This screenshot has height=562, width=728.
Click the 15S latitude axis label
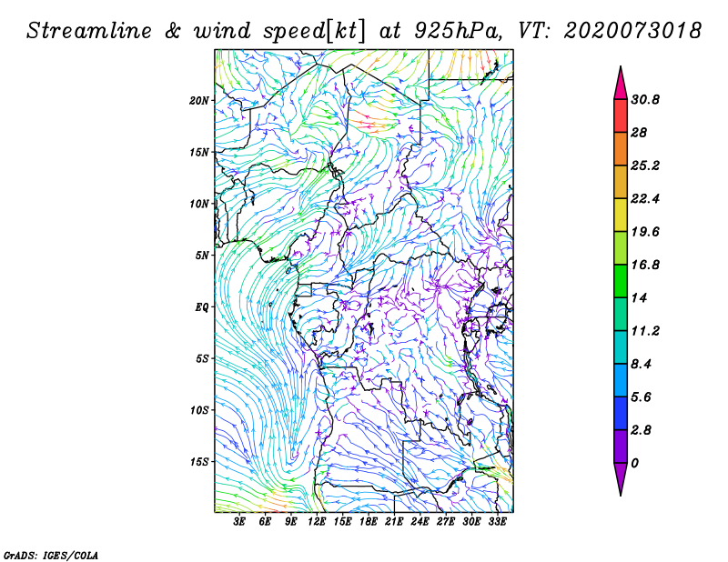[x=199, y=461]
